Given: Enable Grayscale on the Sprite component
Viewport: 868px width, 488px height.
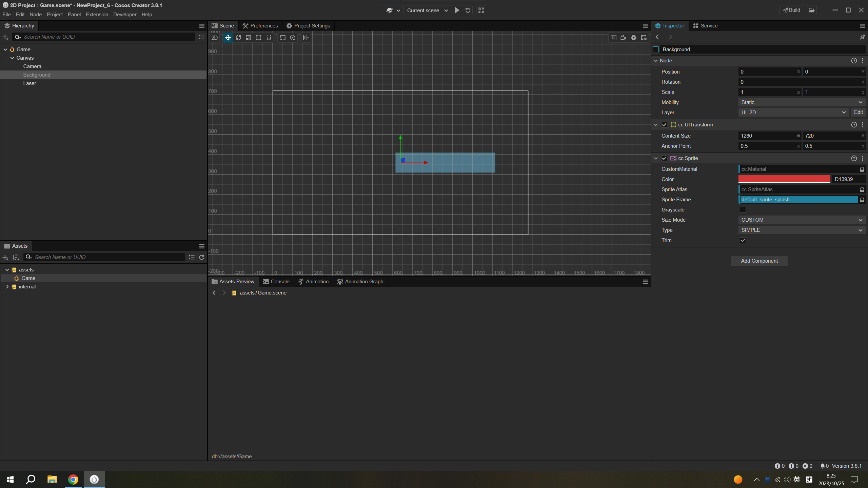Looking at the screenshot, I should pyautogui.click(x=743, y=210).
